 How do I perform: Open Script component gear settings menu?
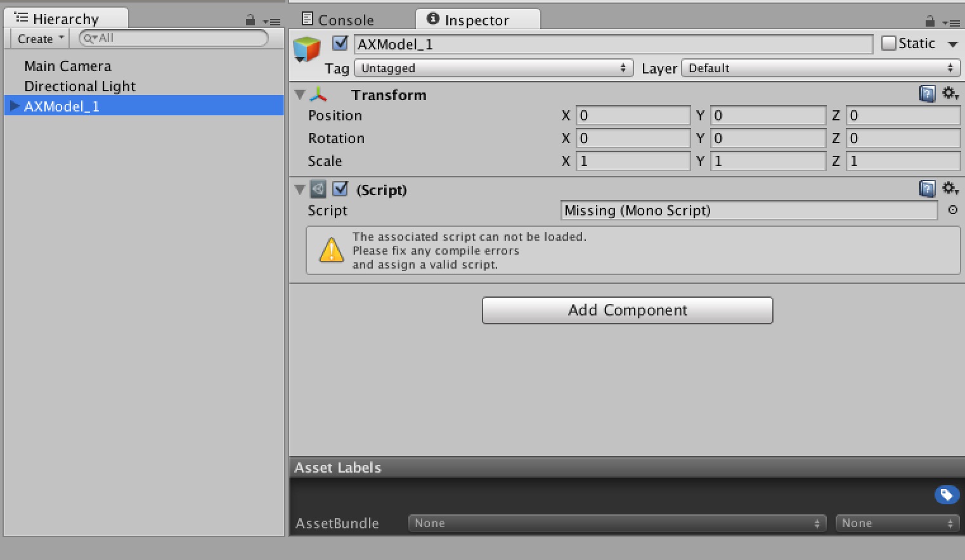pos(950,188)
